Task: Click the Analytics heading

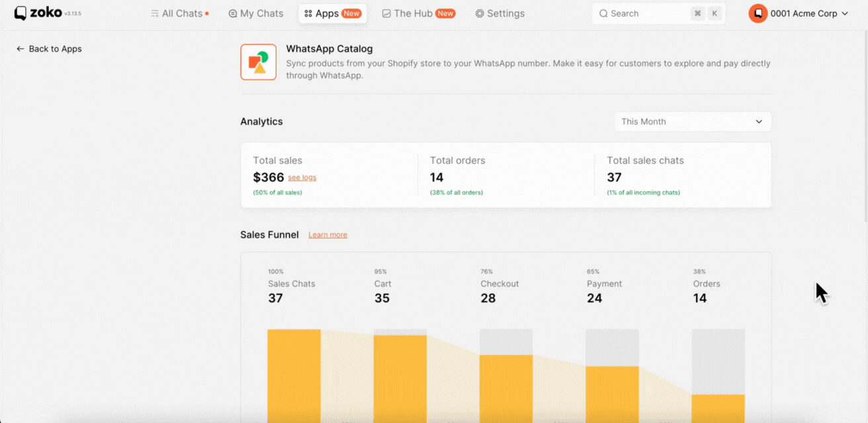Action: (x=261, y=122)
